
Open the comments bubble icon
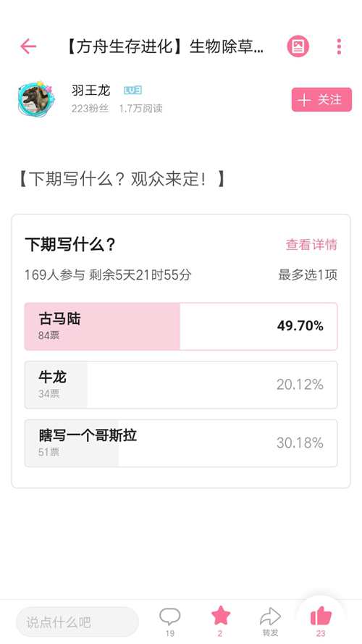tap(170, 617)
